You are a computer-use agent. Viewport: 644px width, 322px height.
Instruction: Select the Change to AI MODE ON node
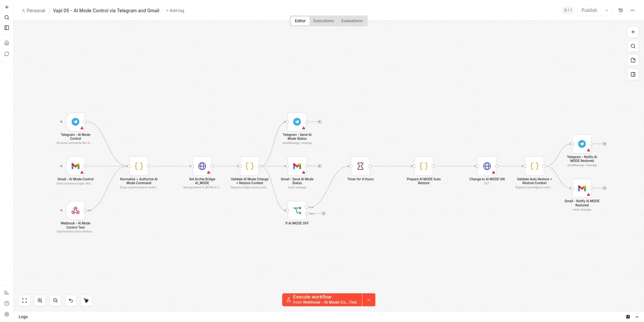[487, 166]
